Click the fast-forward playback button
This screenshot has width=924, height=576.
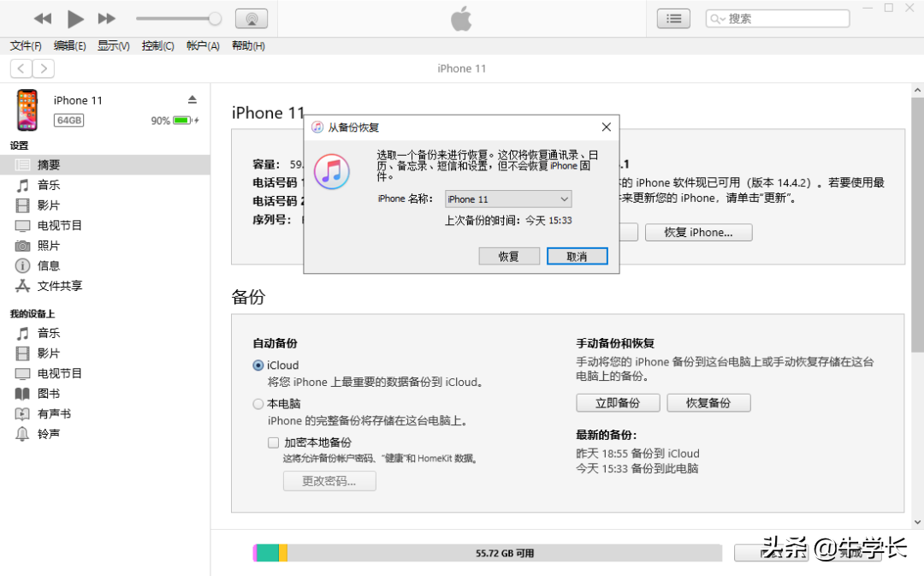coord(107,19)
